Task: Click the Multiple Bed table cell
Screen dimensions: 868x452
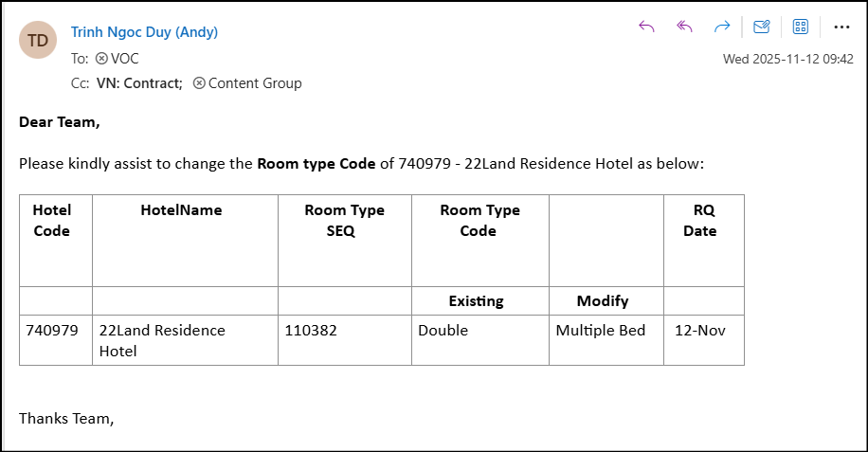Action: (x=600, y=331)
